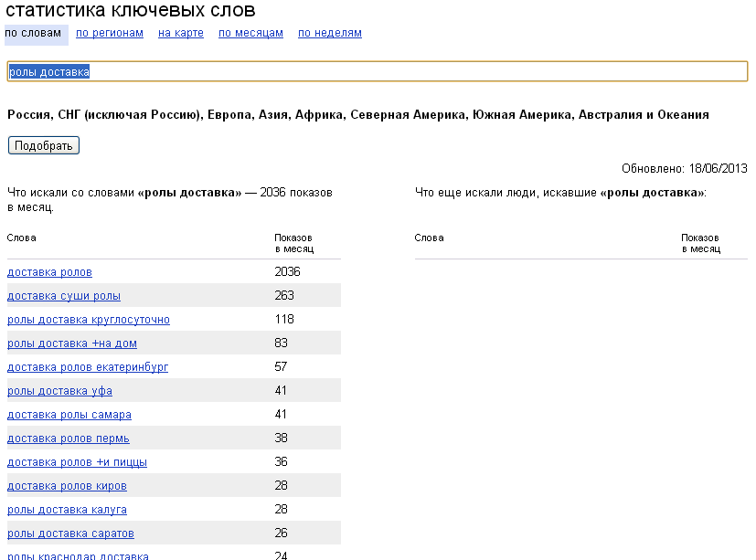Open the «на карте» tab
Image resolution: width=756 pixels, height=560 pixels.
click(x=181, y=33)
